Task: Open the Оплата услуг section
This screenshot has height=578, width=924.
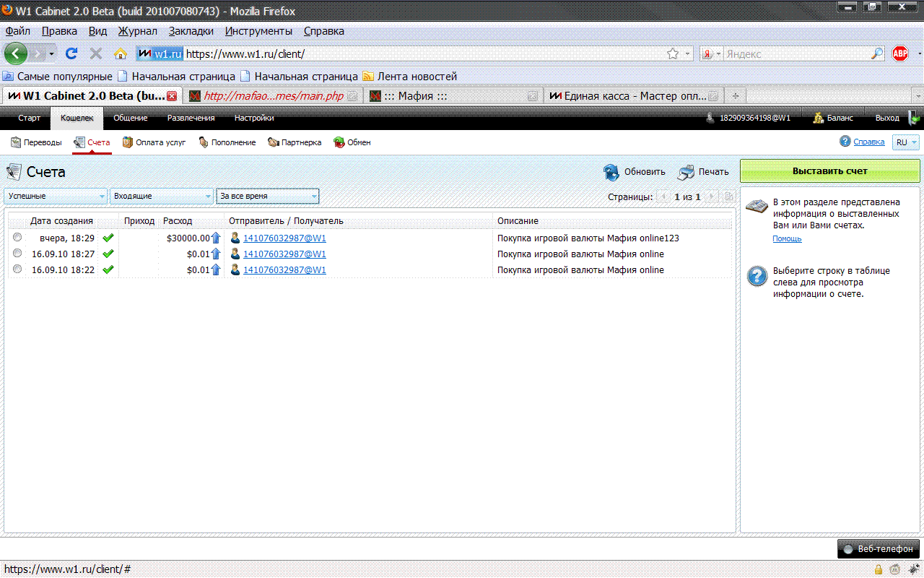Action: pos(154,142)
